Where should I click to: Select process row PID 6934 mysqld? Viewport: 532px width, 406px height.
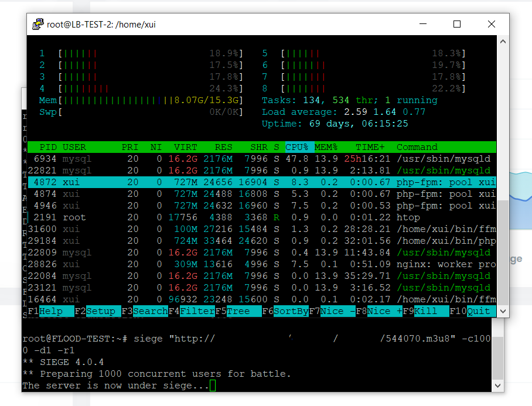[261, 159]
